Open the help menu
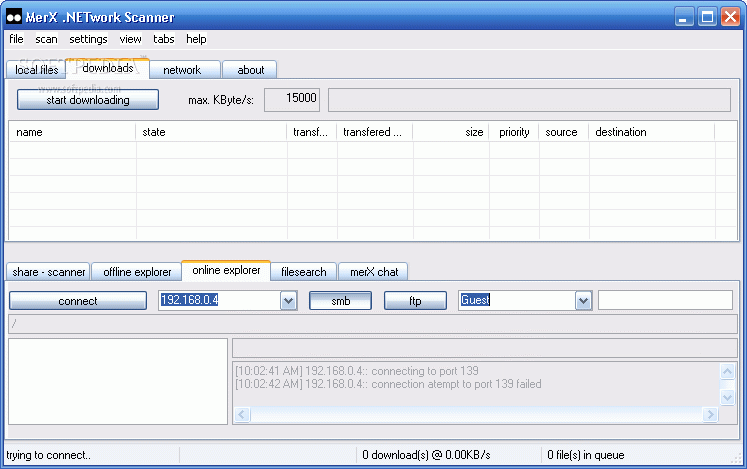747x469 pixels. click(196, 39)
